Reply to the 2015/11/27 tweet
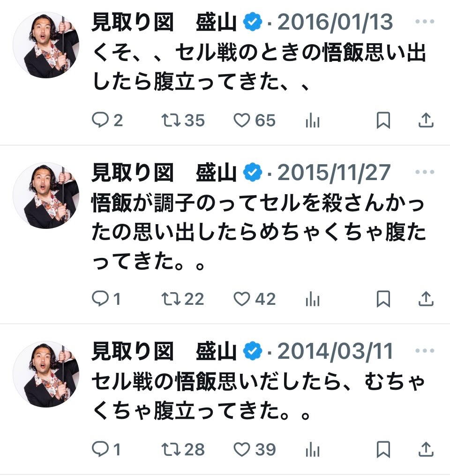This screenshot has height=476, width=450. [100, 299]
